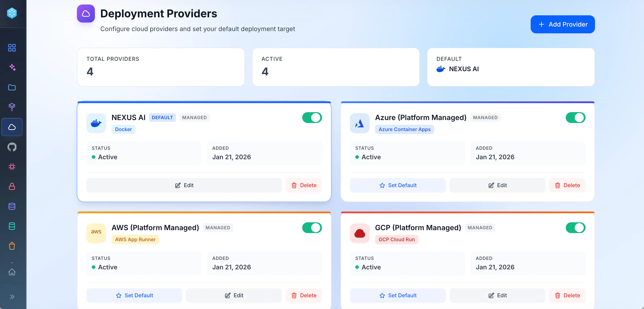Delete the Azure (Platform Managed) provider
644x309 pixels.
click(567, 185)
